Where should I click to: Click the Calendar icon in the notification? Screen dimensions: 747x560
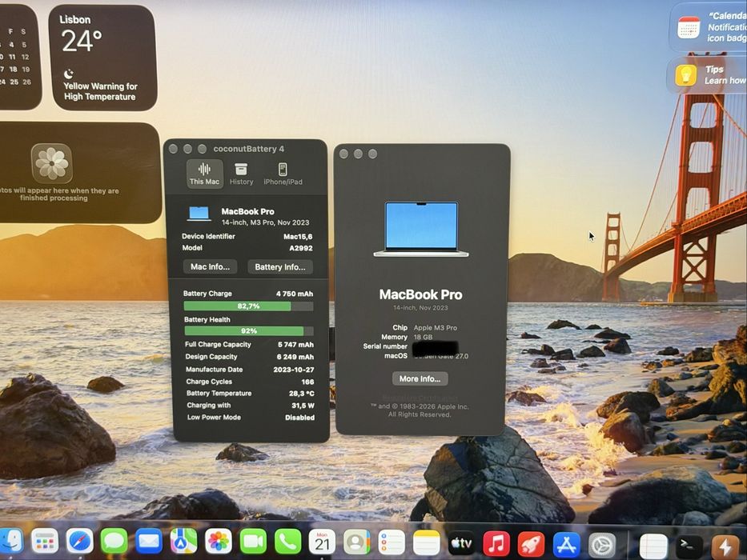tap(689, 27)
